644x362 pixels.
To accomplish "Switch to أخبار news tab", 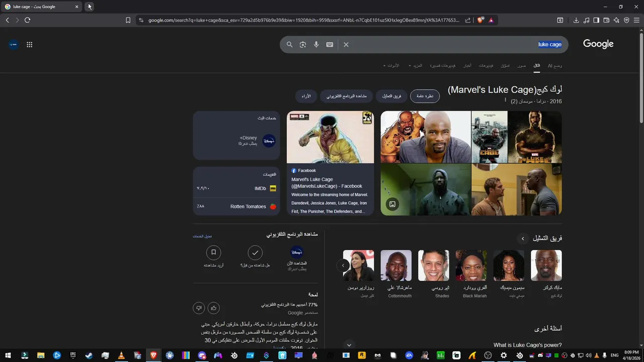I will 467,66.
